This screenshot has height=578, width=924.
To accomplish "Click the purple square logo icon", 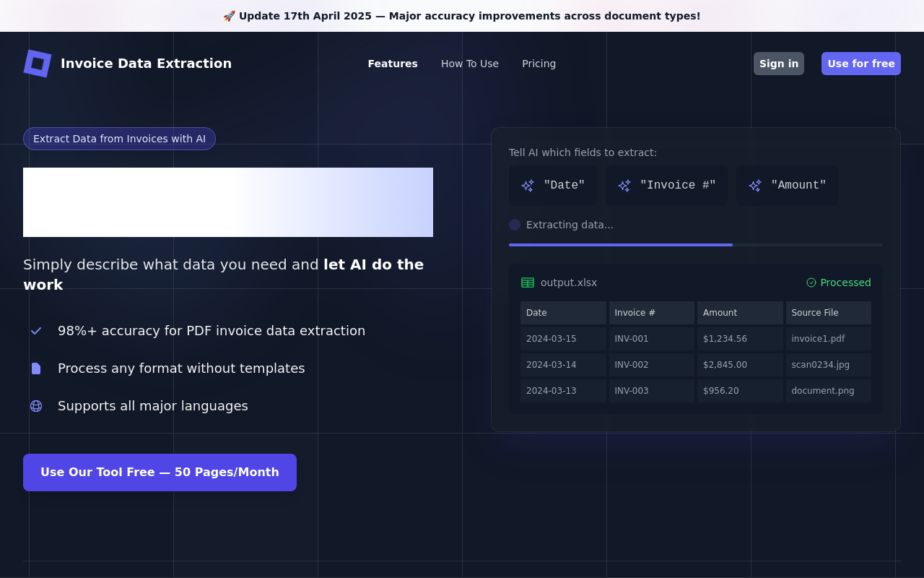I will [x=38, y=64].
